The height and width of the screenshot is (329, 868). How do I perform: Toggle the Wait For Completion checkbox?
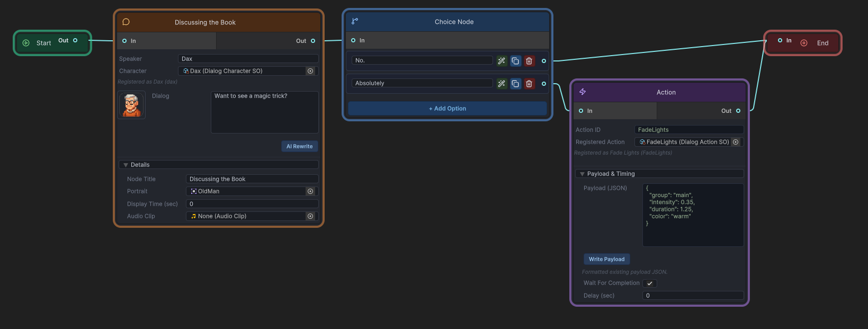pyautogui.click(x=650, y=283)
